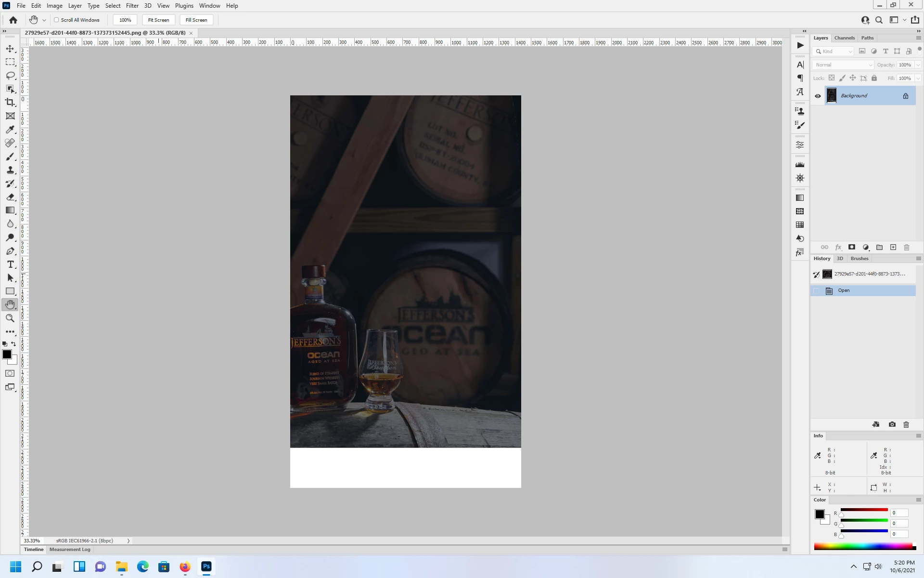Viewport: 924px width, 578px height.
Task: Select the Lasso tool
Action: tap(10, 76)
